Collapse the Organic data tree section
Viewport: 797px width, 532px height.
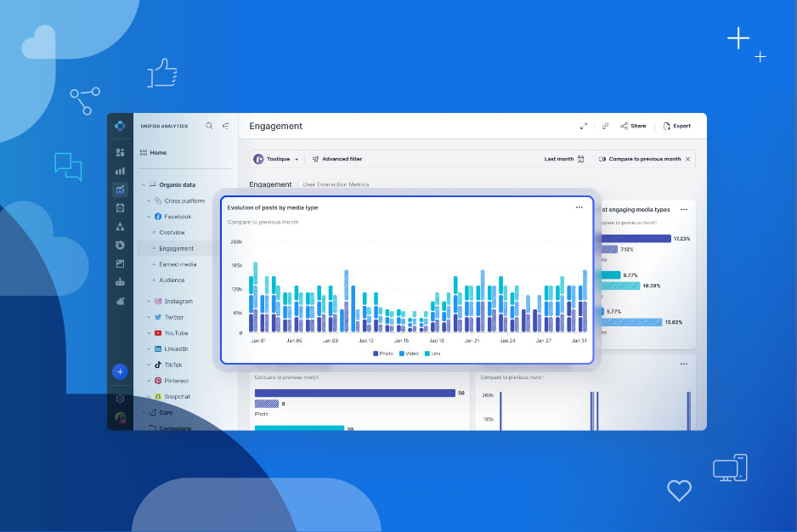coord(143,184)
